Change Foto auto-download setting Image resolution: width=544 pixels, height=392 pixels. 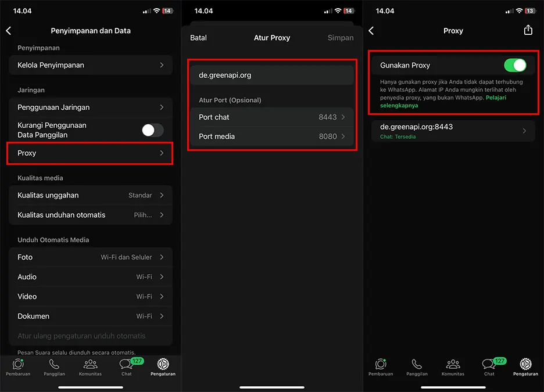pos(91,257)
